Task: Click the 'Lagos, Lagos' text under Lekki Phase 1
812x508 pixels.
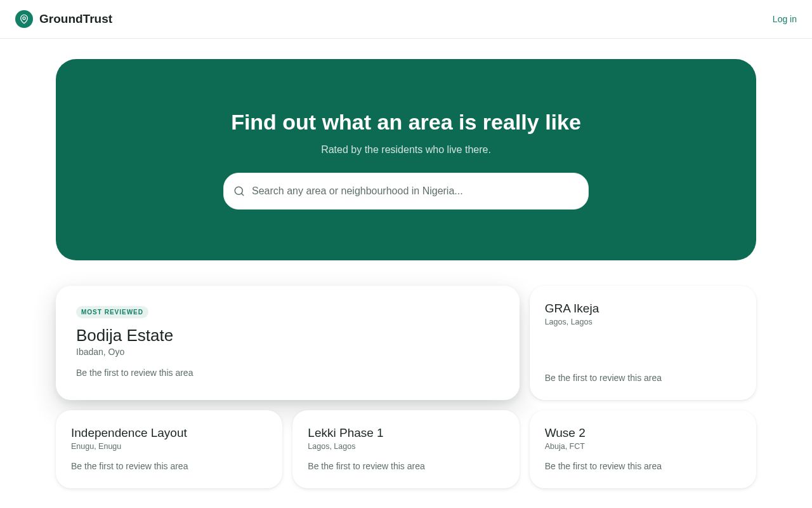Action: point(332,446)
